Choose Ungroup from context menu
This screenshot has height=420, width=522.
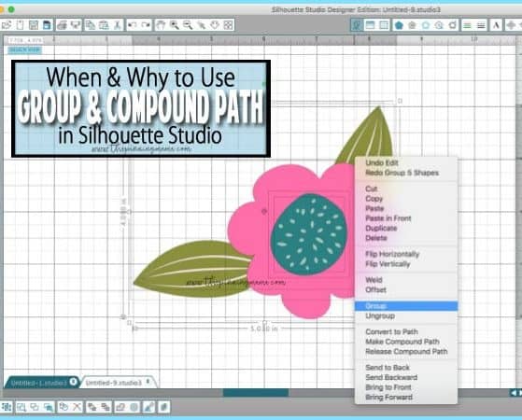380,315
